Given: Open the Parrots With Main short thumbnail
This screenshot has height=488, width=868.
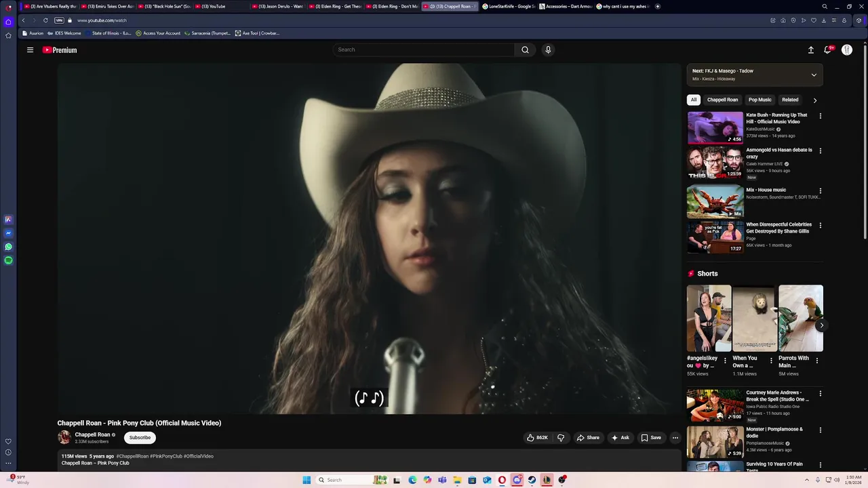Looking at the screenshot, I should pyautogui.click(x=801, y=318).
